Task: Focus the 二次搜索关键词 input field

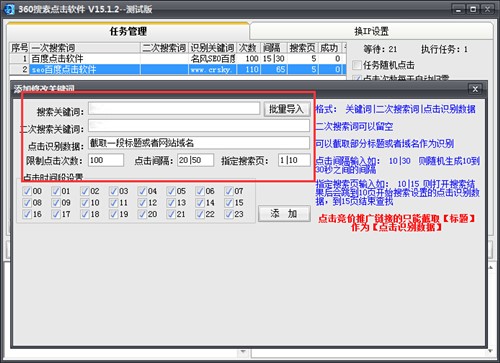Action: 199,126
